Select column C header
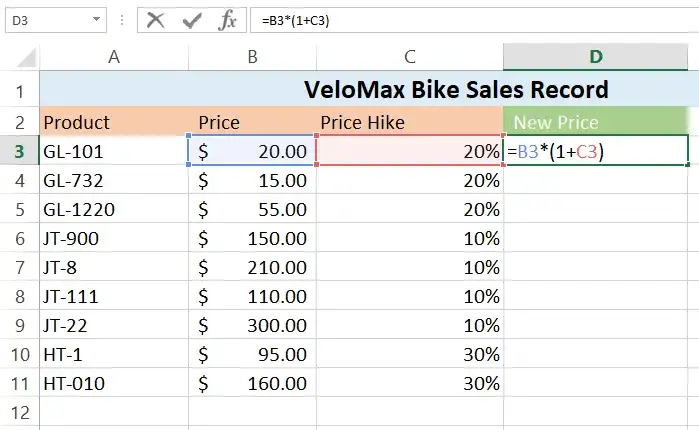 pyautogui.click(x=409, y=57)
